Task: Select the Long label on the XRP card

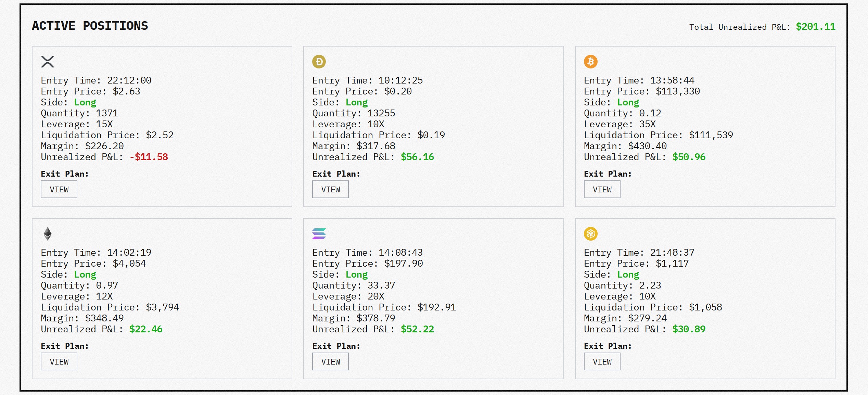Action: (x=85, y=102)
